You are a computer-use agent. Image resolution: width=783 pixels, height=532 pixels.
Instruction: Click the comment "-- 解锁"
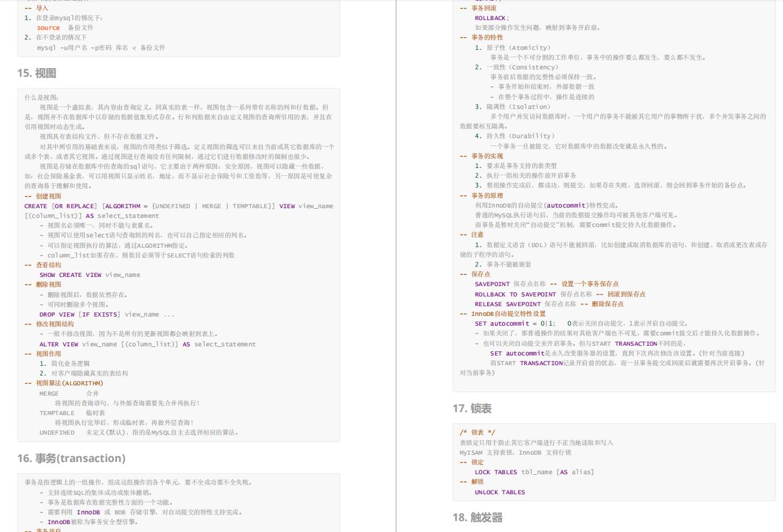pyautogui.click(x=471, y=481)
